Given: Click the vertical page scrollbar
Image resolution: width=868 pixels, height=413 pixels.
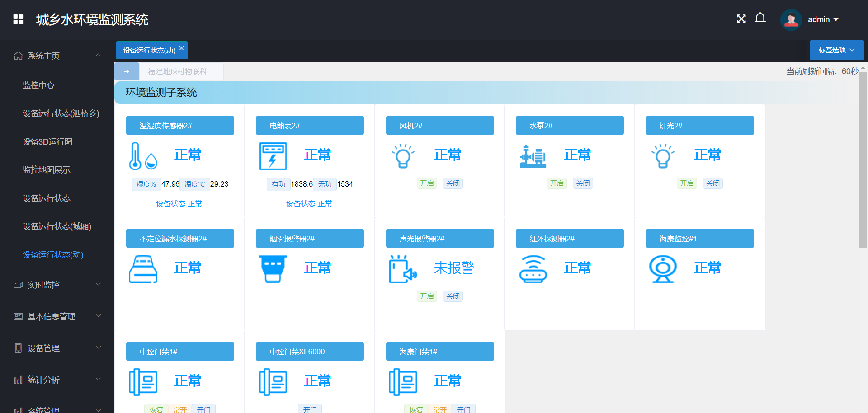Looking at the screenshot, I should point(863,159).
